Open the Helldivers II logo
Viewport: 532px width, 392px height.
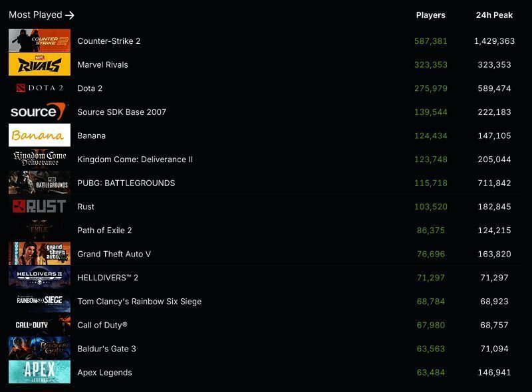click(x=39, y=278)
